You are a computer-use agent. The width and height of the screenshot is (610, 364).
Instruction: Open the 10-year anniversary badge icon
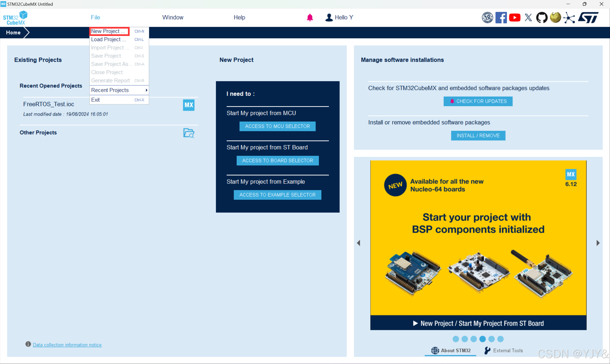[x=487, y=17]
